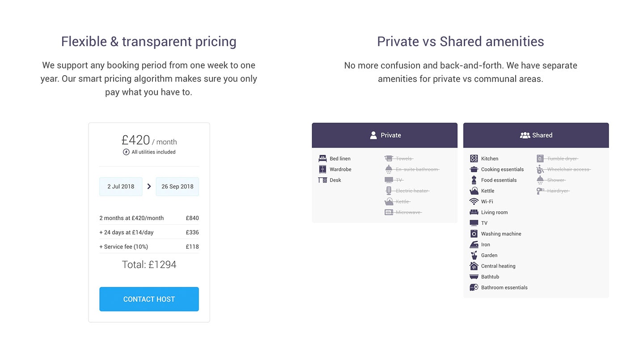Click the Bed linen bed icon

(322, 158)
